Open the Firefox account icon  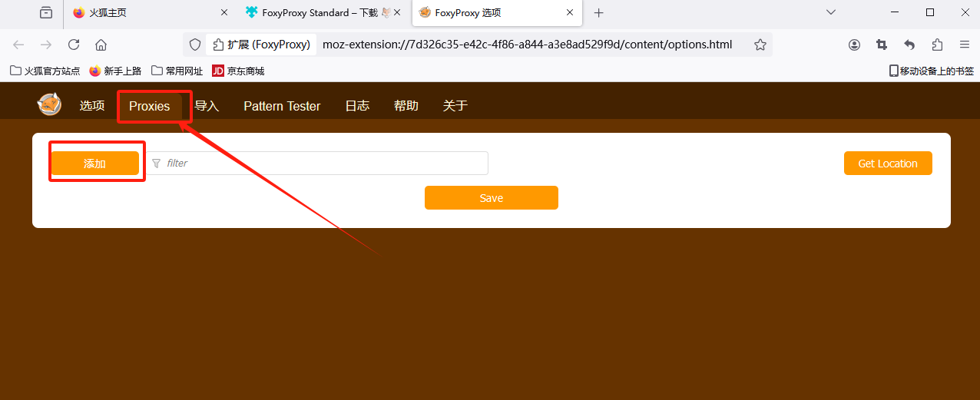pyautogui.click(x=854, y=45)
